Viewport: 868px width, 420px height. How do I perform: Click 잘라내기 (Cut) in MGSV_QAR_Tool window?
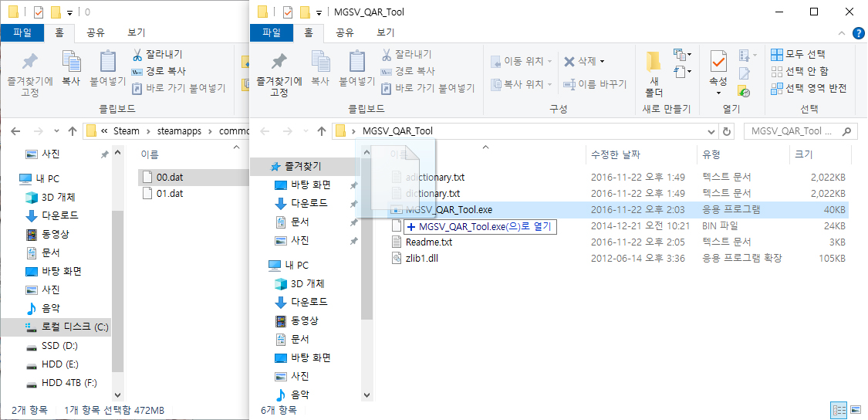click(x=407, y=54)
